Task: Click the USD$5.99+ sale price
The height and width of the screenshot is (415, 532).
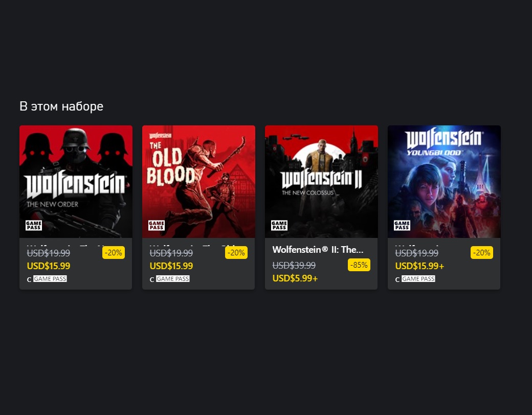Action: pos(295,278)
